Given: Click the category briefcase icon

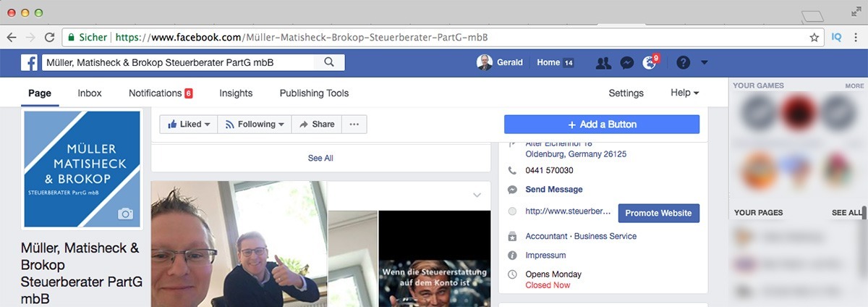Looking at the screenshot, I should [x=512, y=236].
